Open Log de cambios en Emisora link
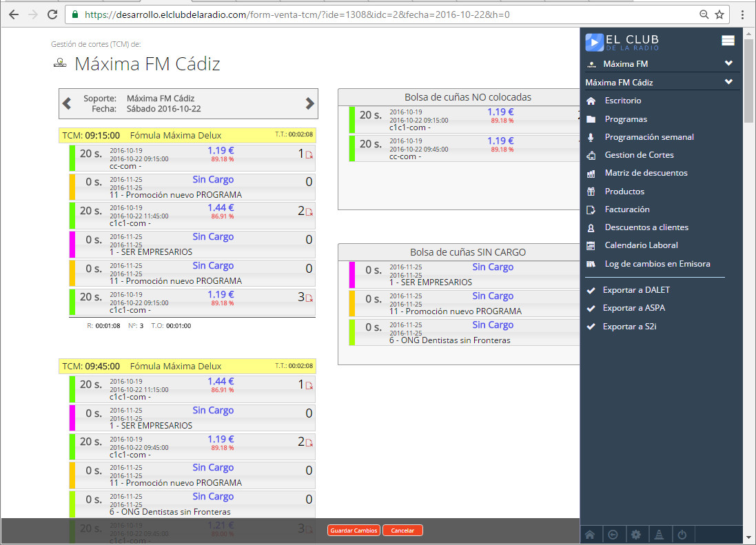Screen dimensions: 756x545 pos(657,264)
